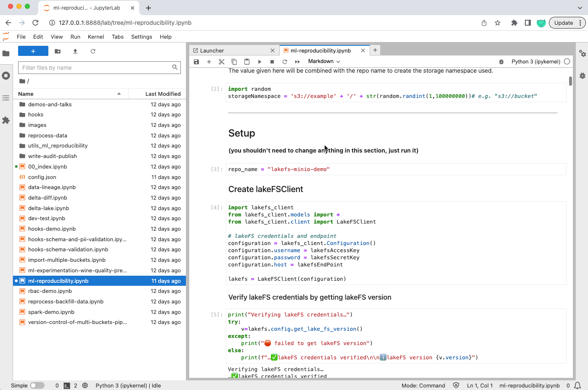
Task: Open the Kernel menu
Action: (96, 37)
